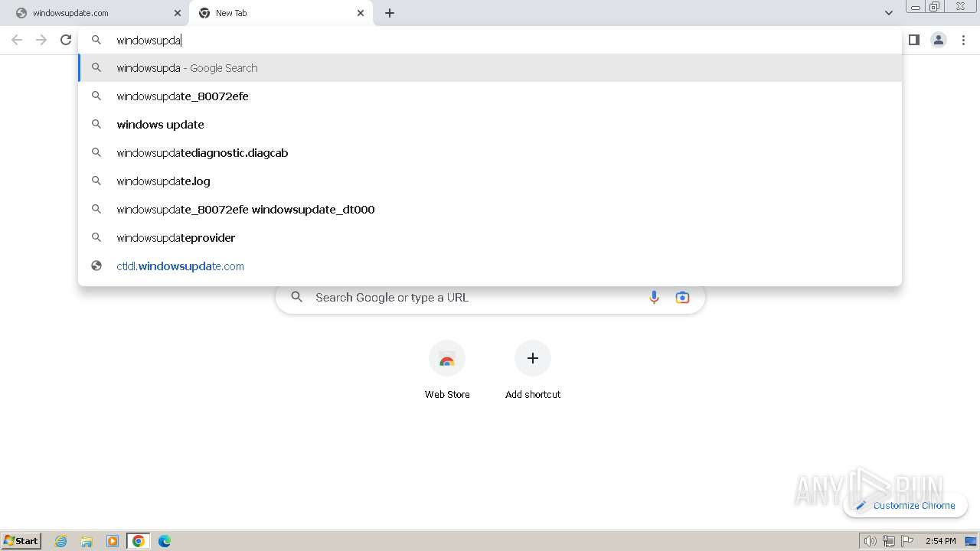
Task: Choose the windowsupdate_80072efe suggestion
Action: 490,96
